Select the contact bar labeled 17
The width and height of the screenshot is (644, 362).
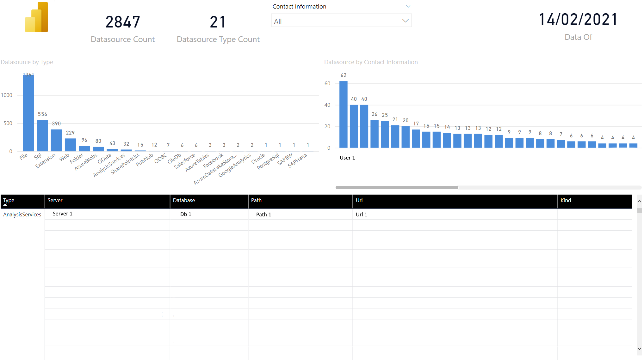pos(416,139)
